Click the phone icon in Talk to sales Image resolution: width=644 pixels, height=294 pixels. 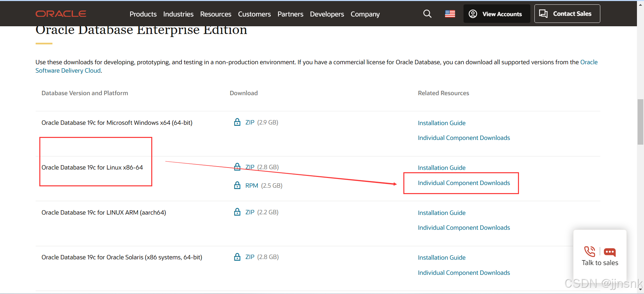coord(590,251)
